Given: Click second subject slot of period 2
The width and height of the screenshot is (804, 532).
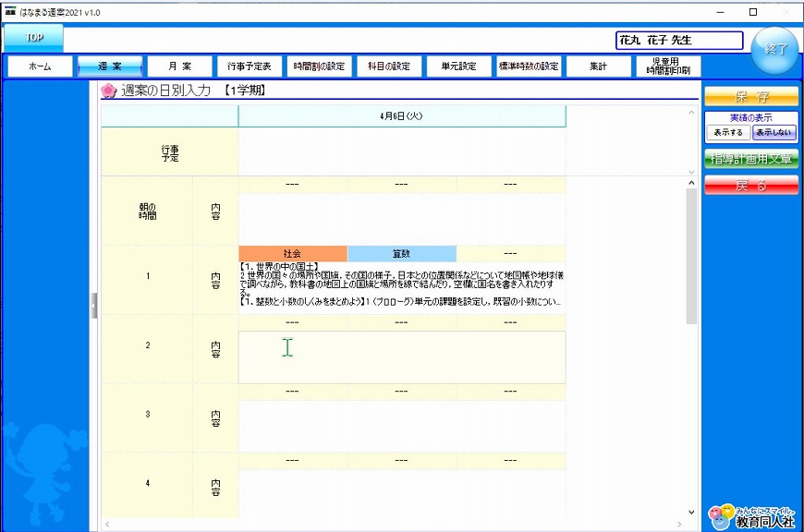Looking at the screenshot, I should point(401,322).
